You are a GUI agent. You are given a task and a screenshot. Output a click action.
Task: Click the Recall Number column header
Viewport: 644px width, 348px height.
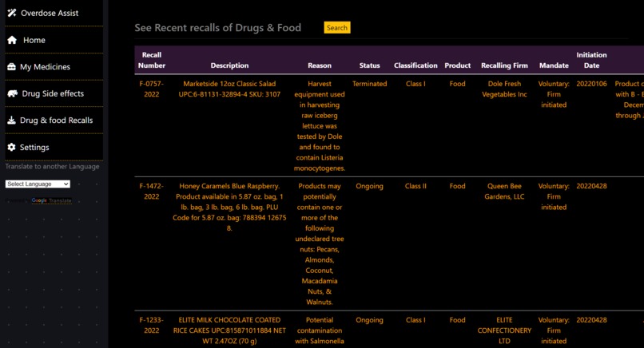click(x=152, y=60)
